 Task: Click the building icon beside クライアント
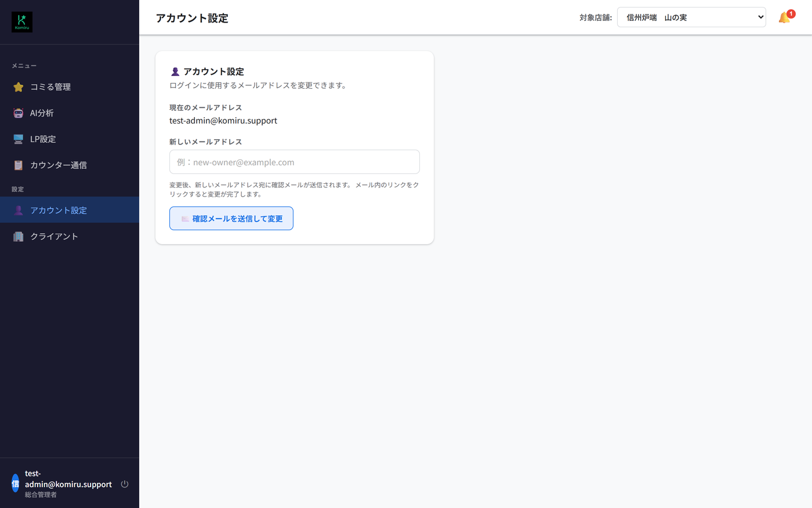click(x=19, y=237)
